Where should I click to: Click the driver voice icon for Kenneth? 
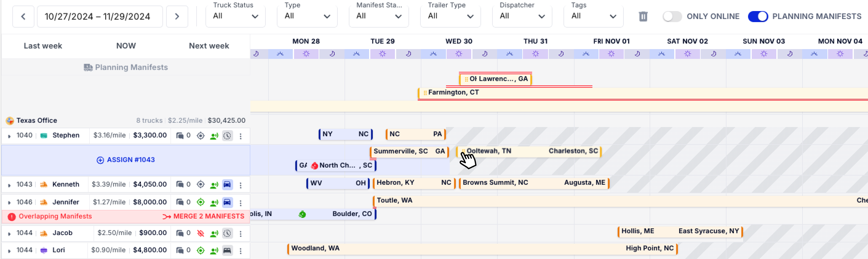(214, 185)
